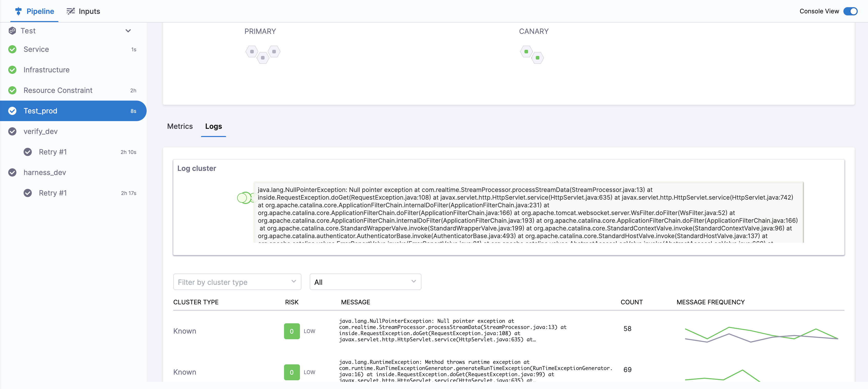Click the Service step success checkmark

(13, 49)
